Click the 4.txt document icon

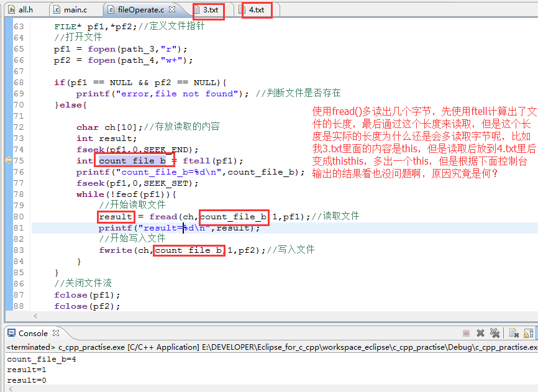pyautogui.click(x=242, y=9)
